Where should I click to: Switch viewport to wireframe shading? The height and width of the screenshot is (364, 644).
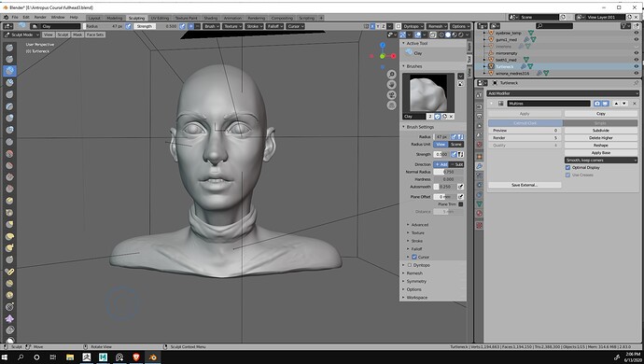[x=441, y=35]
